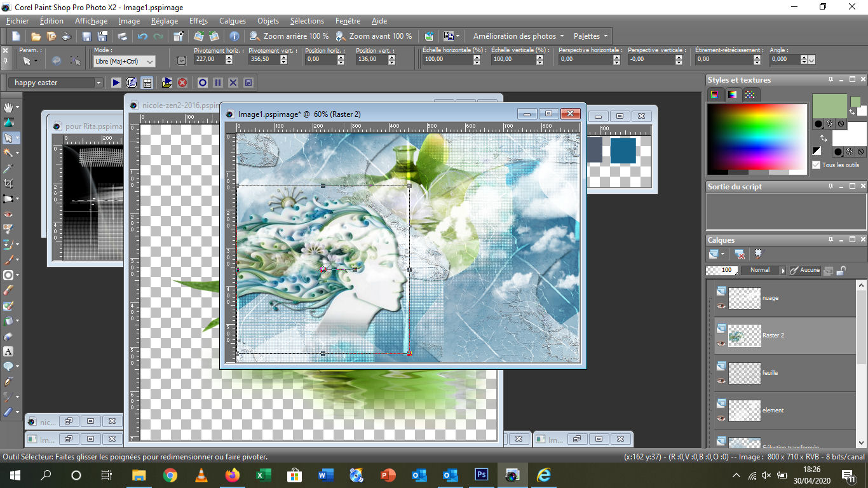Screen dimensions: 868x488
Task: Select the Paint Brush tool
Action: click(x=8, y=260)
